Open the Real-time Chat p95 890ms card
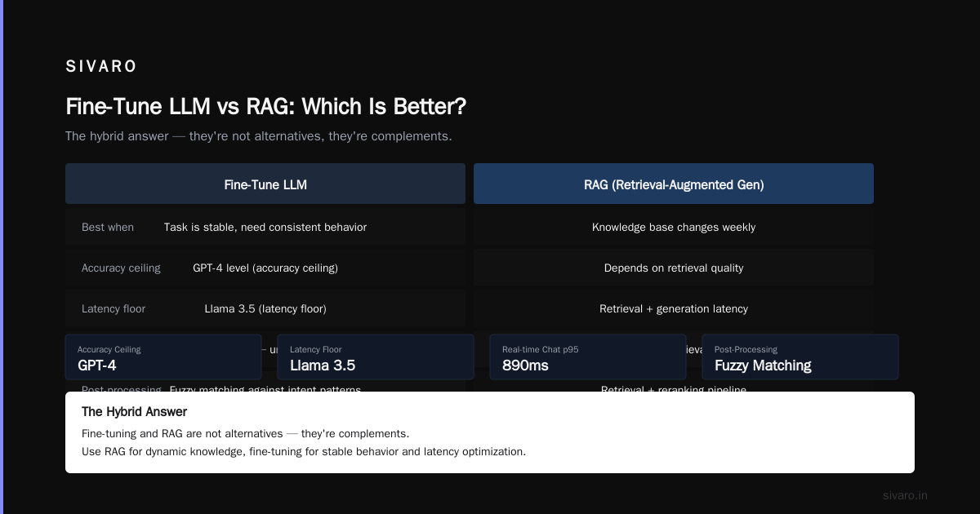 point(588,357)
